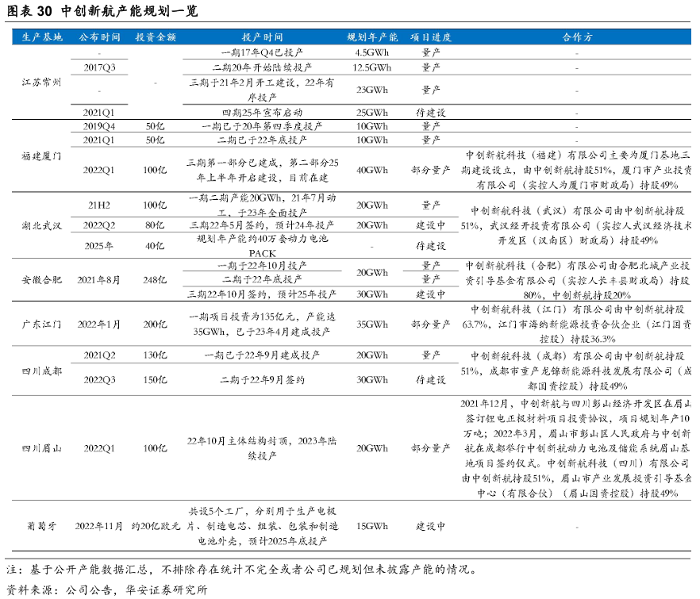The width and height of the screenshot is (700, 599).
Task: Click '一期于22年10月投产' cell
Action: click(262, 266)
